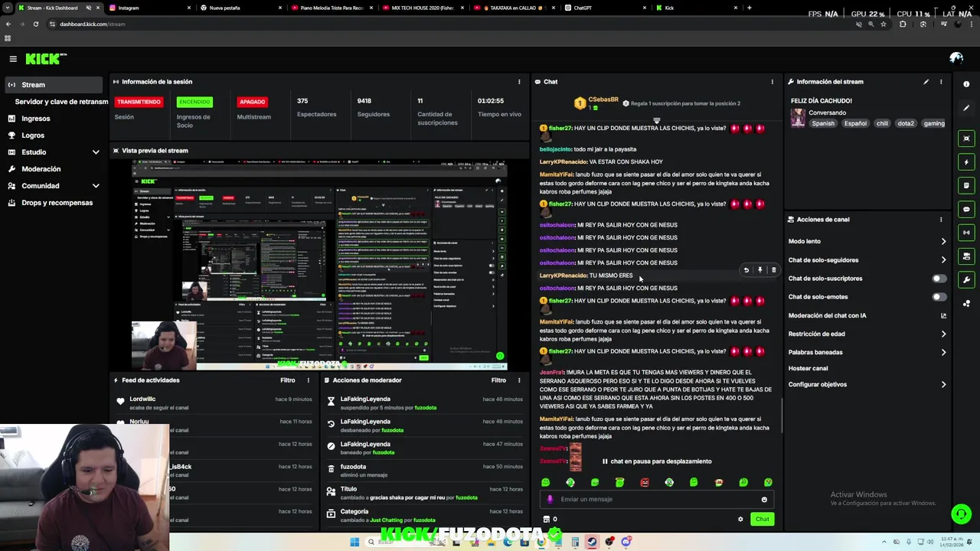Toggle Chat de solo-emotes switch
The image size is (980, 551).
click(939, 297)
